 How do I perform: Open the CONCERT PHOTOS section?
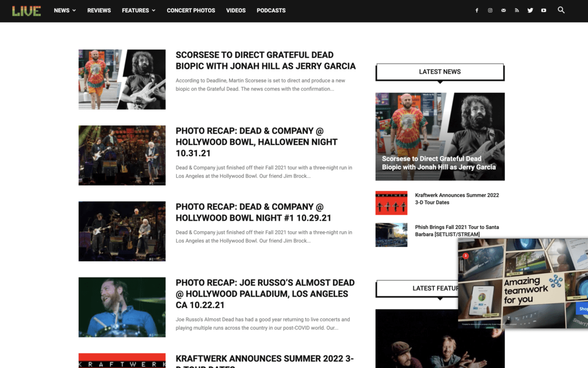pos(191,10)
